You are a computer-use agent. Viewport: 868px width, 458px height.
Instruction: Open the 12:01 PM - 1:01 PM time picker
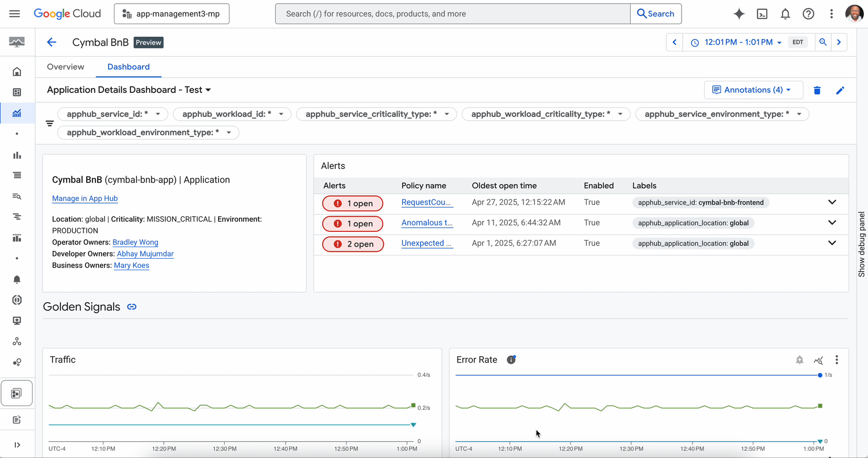[738, 42]
